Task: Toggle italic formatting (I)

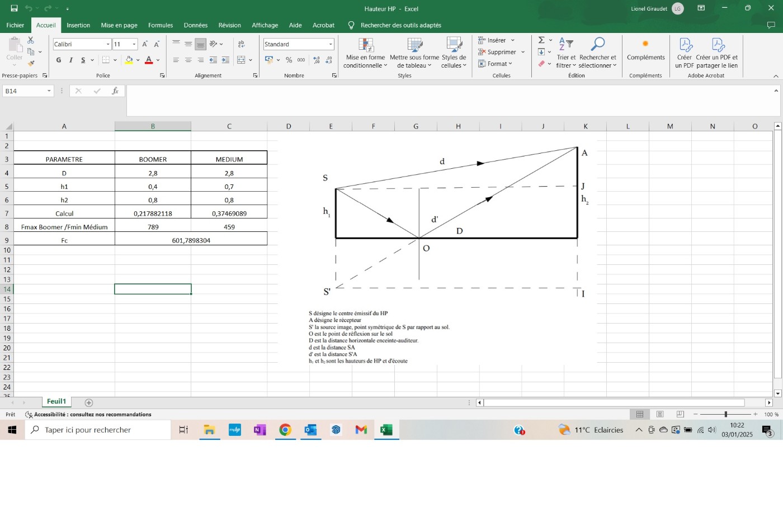Action: (x=71, y=60)
